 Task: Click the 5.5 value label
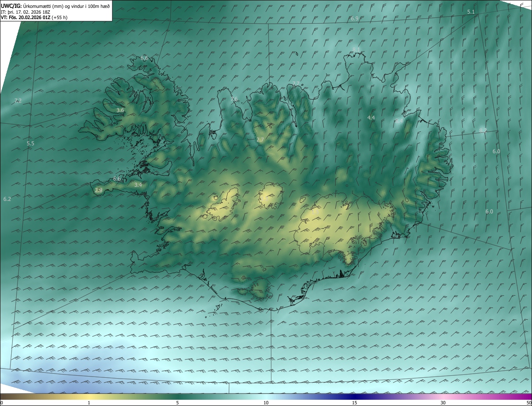30,144
